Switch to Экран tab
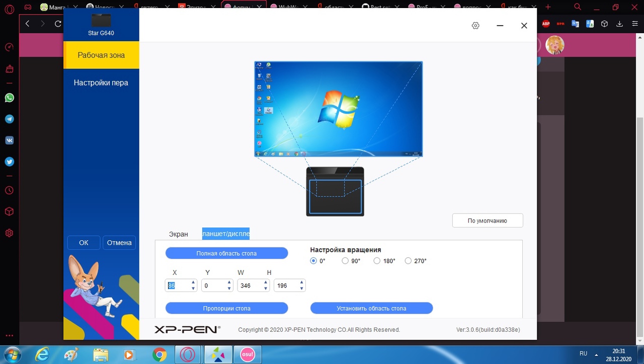The height and width of the screenshot is (364, 644). tap(178, 234)
